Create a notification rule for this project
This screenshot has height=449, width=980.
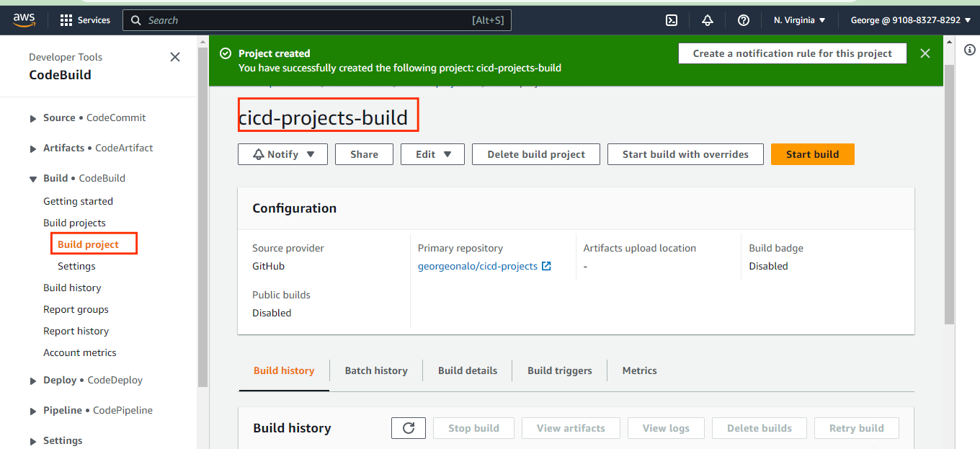coord(792,53)
